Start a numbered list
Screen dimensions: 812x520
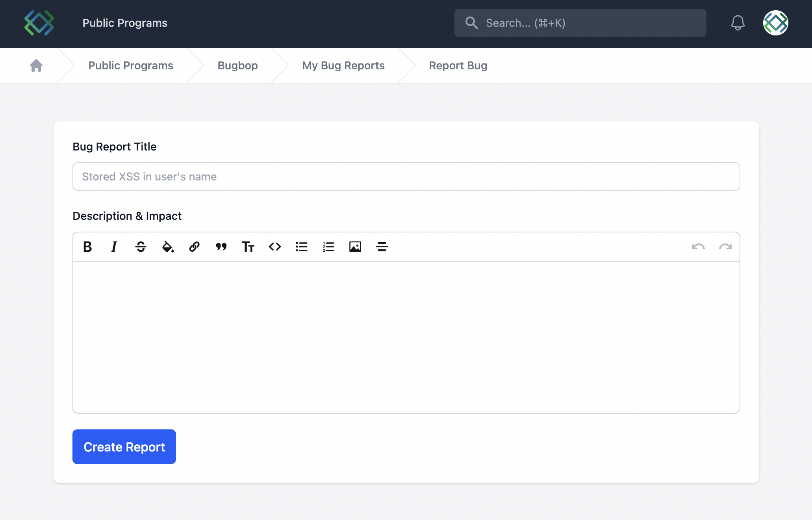click(328, 247)
